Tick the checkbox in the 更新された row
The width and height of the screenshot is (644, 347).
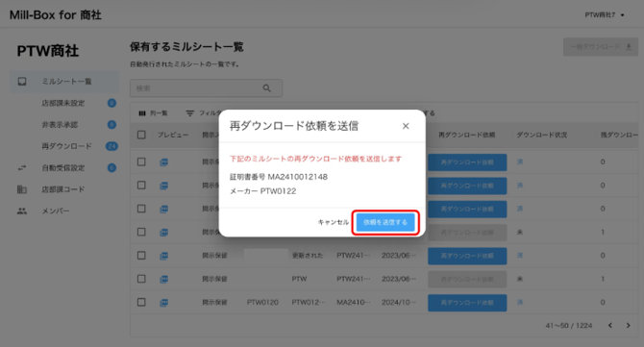pos(141,256)
